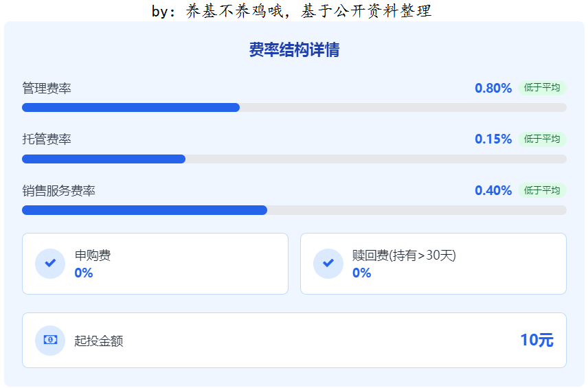
Task: Click the 管理费率 label
Action: pos(47,88)
